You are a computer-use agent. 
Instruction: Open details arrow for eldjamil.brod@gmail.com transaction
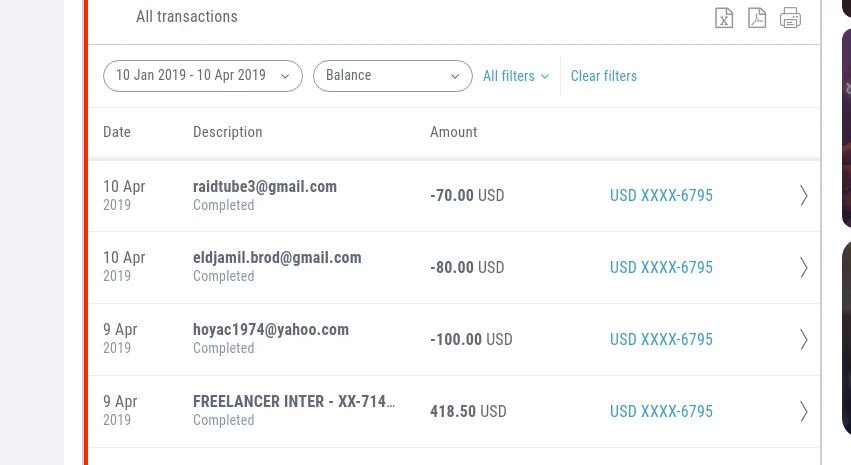[x=804, y=267]
